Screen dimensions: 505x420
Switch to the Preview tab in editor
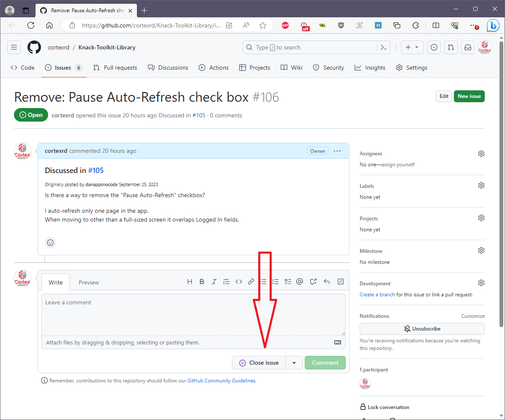coord(89,282)
